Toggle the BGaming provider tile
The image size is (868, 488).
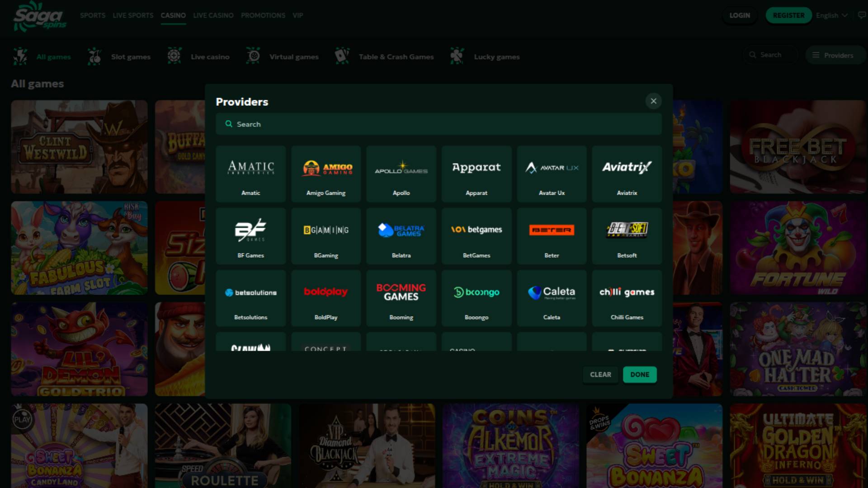325,236
